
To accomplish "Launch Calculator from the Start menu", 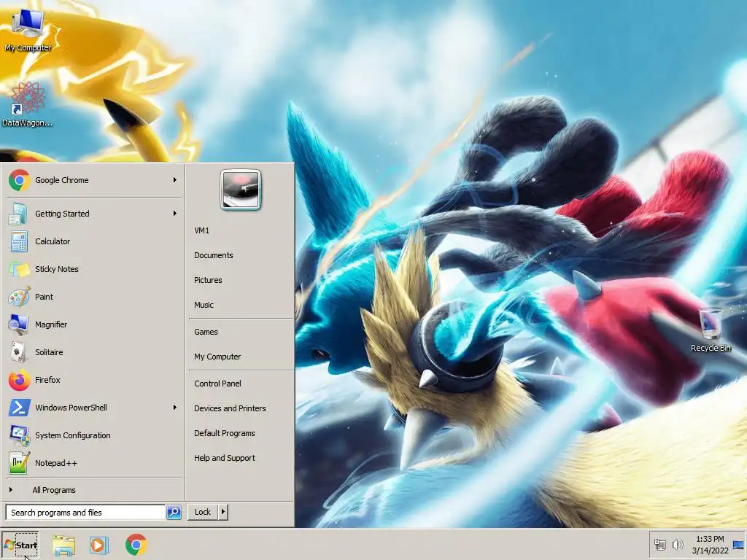I will [x=94, y=241].
